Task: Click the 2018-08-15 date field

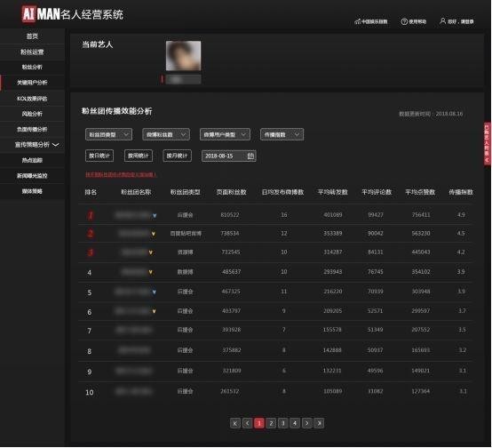Action: (229, 156)
